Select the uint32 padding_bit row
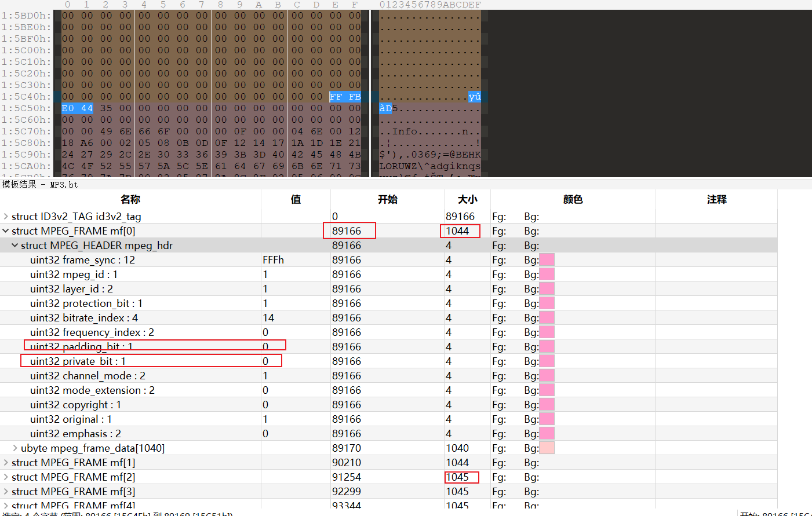Screen dimensions: 812x516 click(81, 346)
